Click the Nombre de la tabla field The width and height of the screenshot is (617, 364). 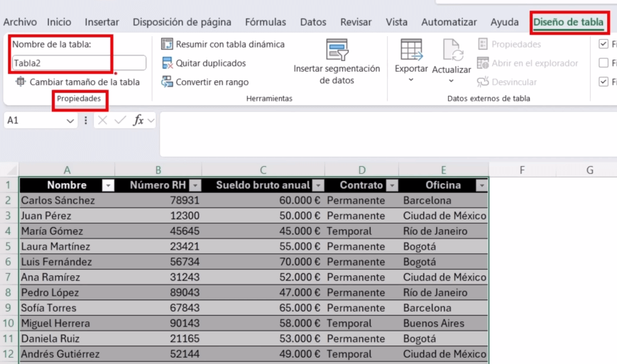pos(79,63)
